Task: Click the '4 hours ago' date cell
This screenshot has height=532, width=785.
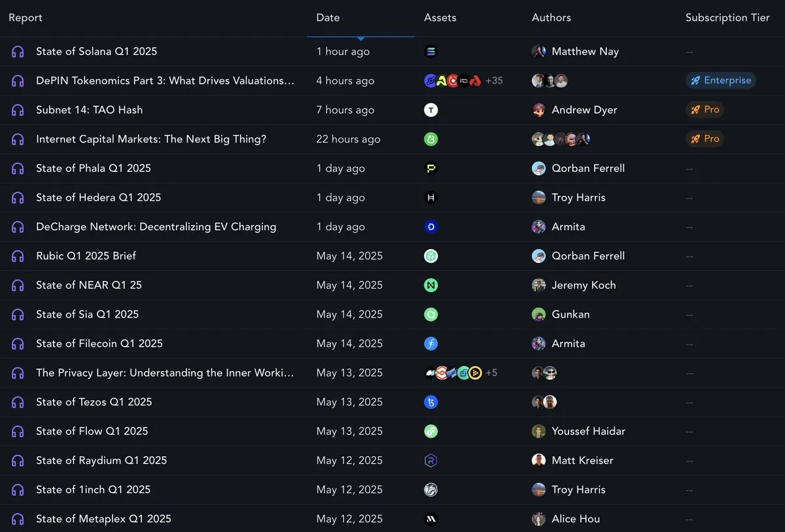Action: (345, 81)
